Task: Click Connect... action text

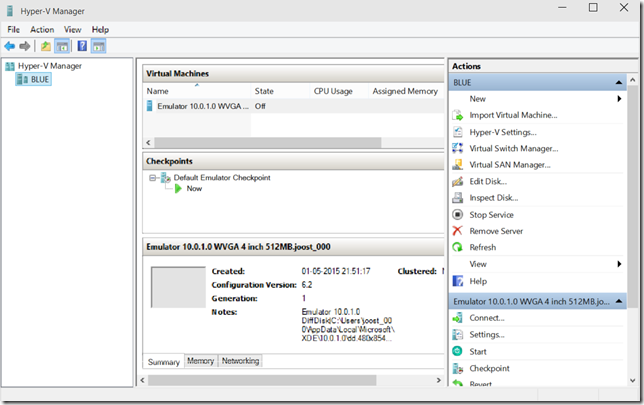Action: 487,318
